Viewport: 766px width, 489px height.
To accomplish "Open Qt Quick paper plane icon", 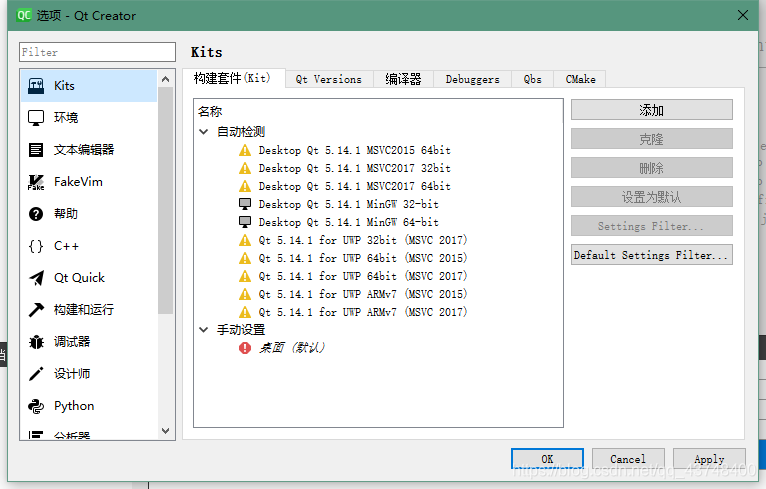I will [36, 278].
